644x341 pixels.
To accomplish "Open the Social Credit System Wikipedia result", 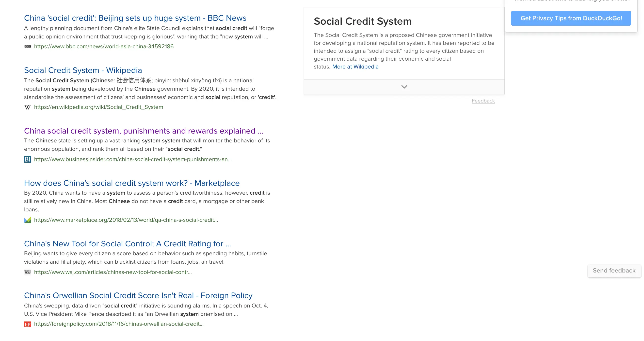I will coord(83,70).
